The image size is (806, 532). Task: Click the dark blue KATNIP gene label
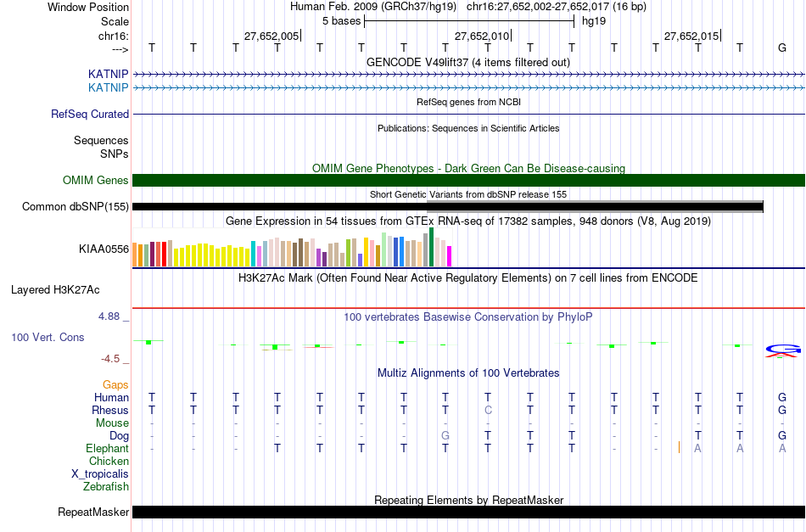pos(108,74)
